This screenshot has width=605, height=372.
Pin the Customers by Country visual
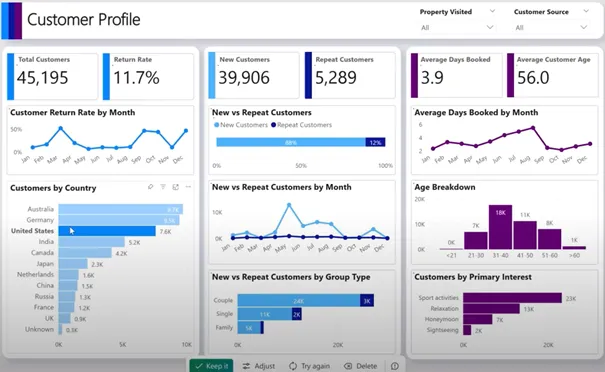(150, 187)
